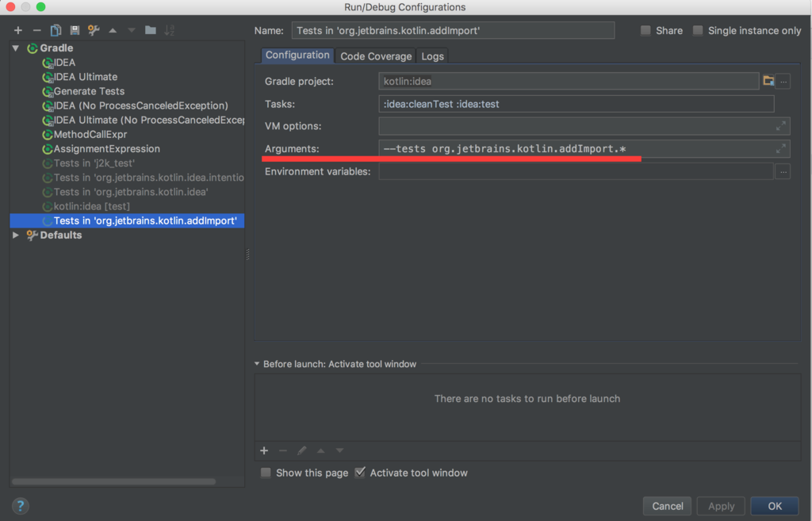Expand the Defaults node

click(x=14, y=235)
